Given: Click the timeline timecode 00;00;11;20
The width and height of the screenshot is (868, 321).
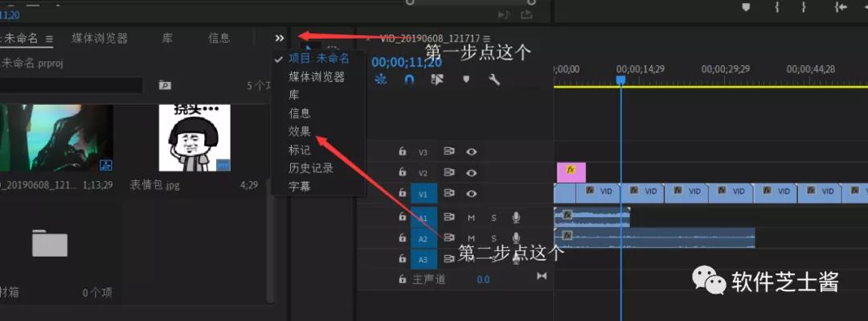Looking at the screenshot, I should [407, 62].
